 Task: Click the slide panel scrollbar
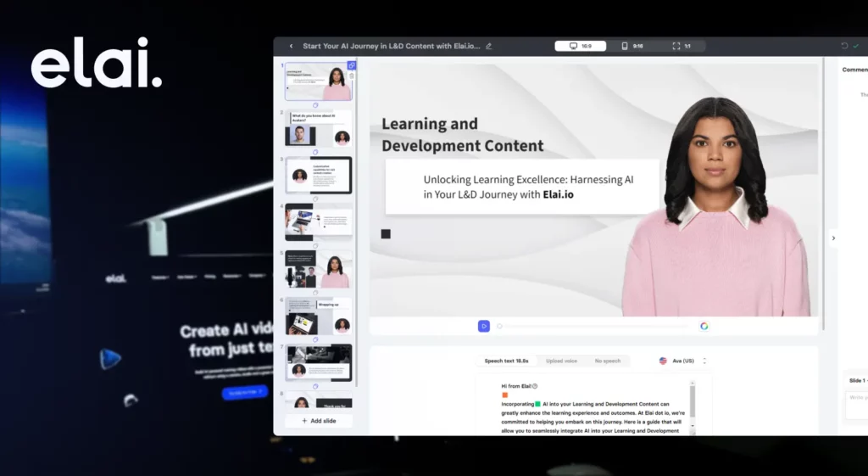[357, 221]
